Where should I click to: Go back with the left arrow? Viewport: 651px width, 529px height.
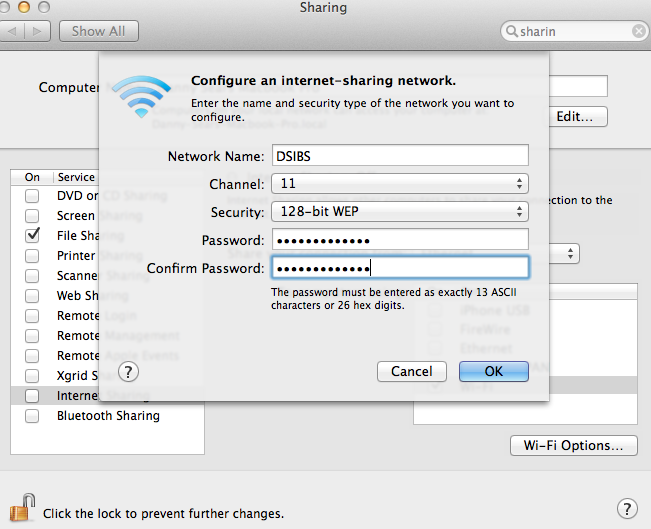click(12, 31)
